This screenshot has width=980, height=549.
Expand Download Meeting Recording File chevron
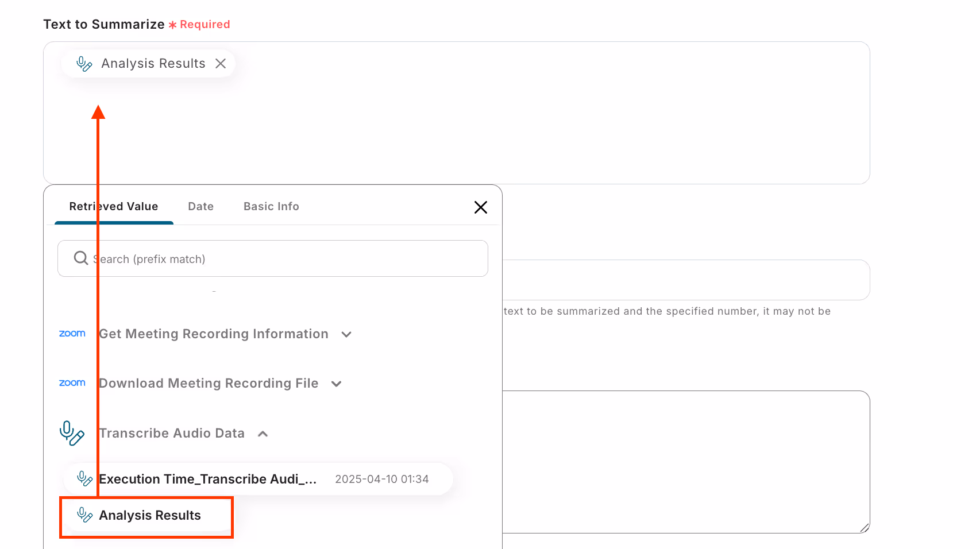[x=337, y=384]
